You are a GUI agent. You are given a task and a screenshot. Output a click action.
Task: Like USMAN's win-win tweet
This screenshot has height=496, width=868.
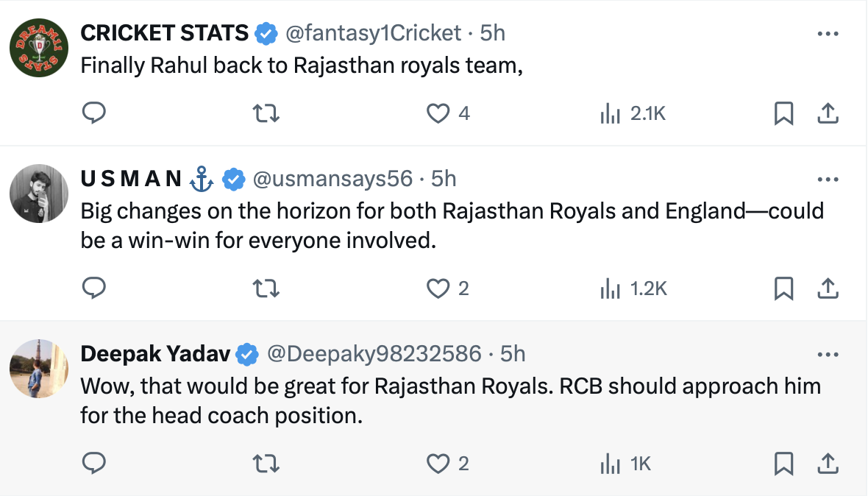click(x=438, y=288)
